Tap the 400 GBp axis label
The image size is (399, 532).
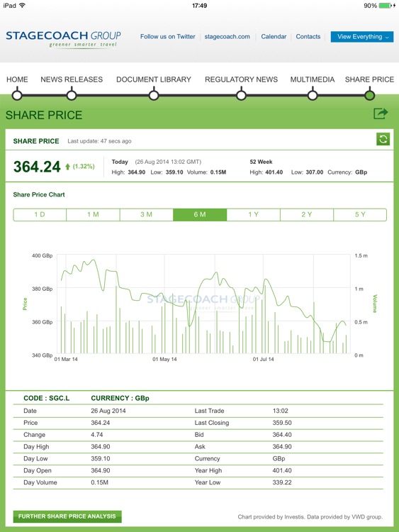[43, 255]
